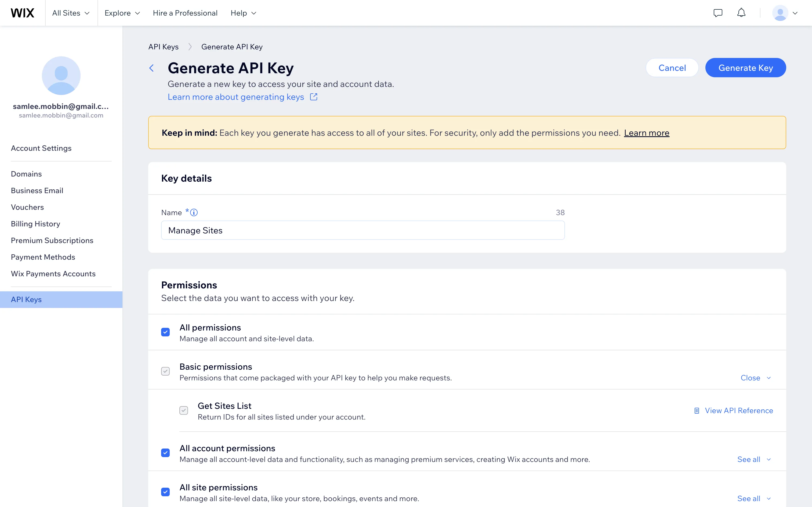Open Billing History in the sidebar

click(35, 224)
